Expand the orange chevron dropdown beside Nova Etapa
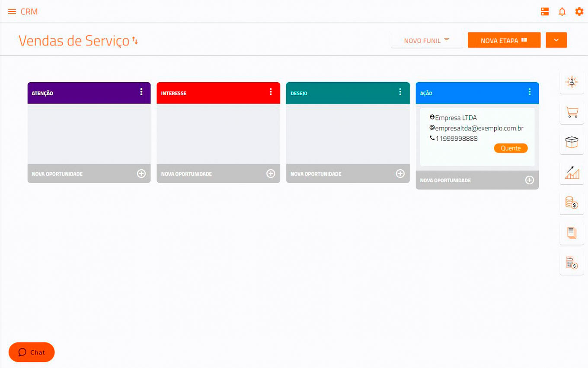The image size is (588, 368). pos(556,40)
